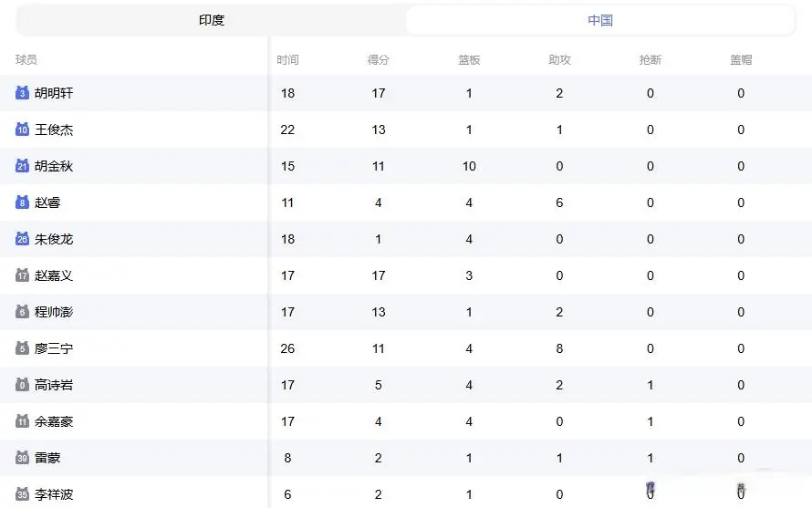812x508 pixels.
Task: Click the 抢断 column header
Action: (651, 60)
